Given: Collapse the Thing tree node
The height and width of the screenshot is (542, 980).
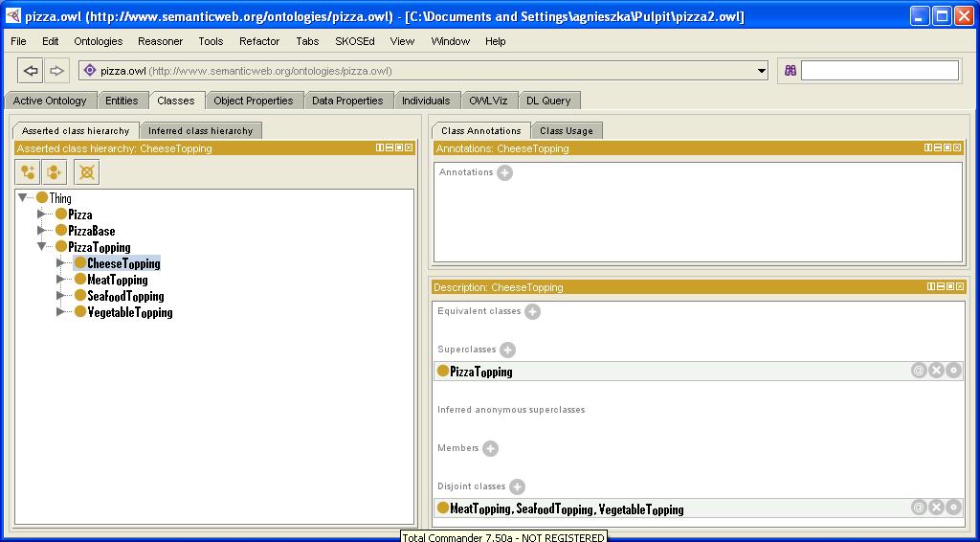Looking at the screenshot, I should (23, 197).
